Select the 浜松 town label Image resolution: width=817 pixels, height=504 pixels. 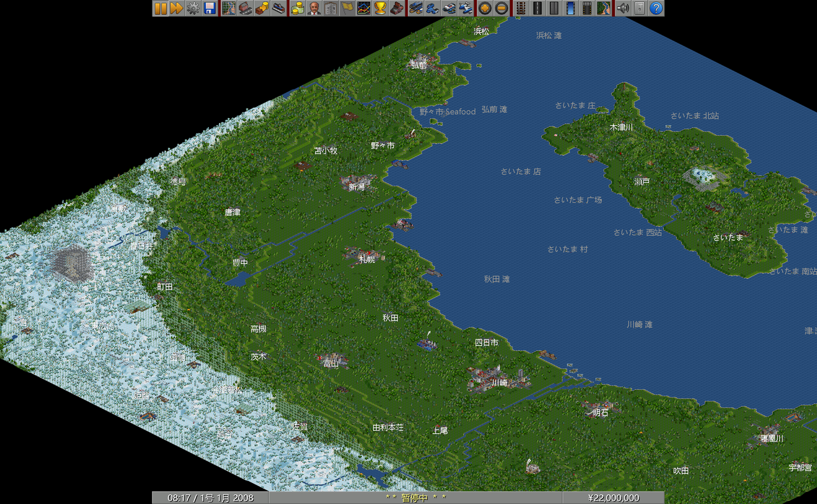pyautogui.click(x=481, y=31)
